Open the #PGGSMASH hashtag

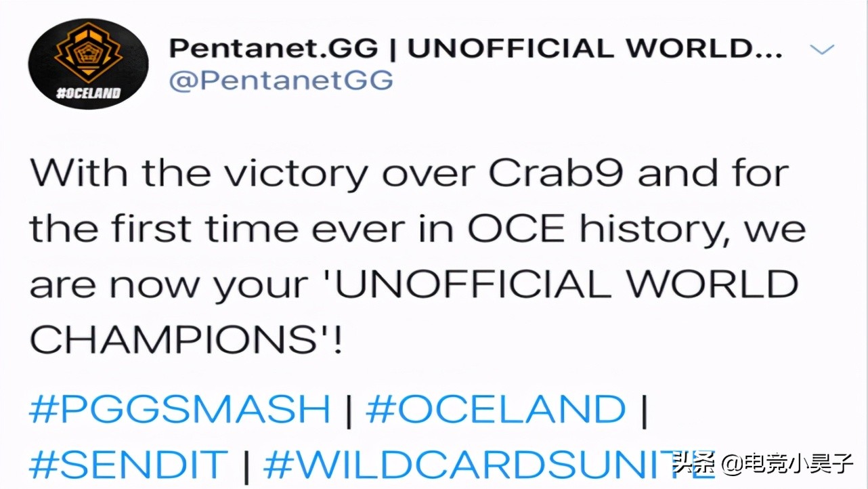179,409
